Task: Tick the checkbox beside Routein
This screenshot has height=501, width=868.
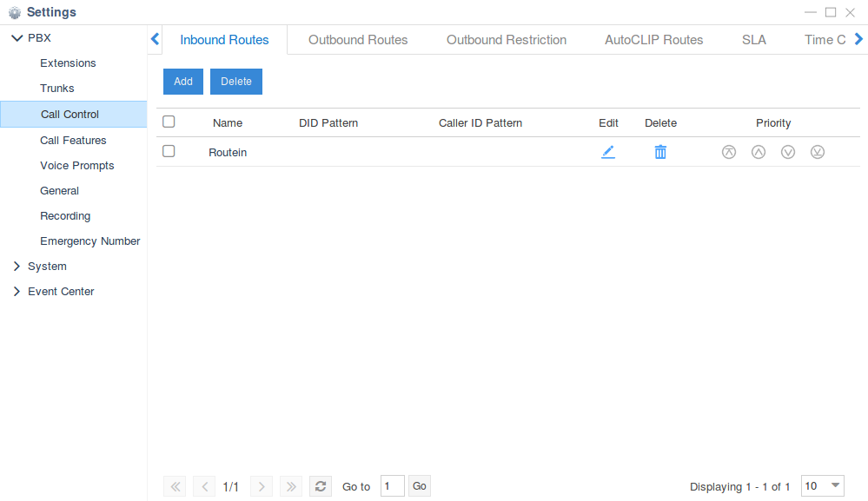Action: 169,151
